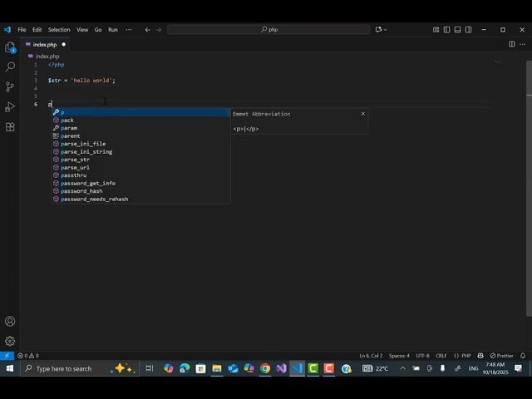Select the 'parse_url' suggestion
Image resolution: width=532 pixels, height=399 pixels.
tap(141, 168)
